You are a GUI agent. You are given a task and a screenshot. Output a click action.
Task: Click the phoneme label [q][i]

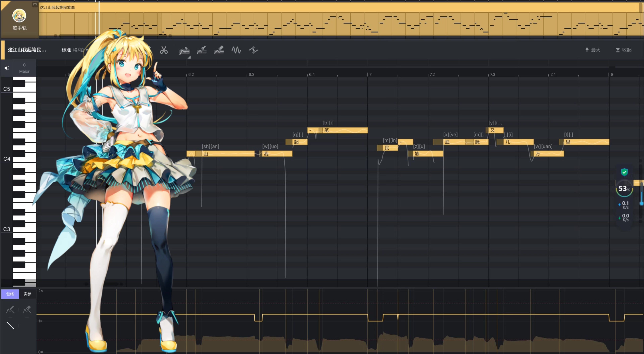pos(298,135)
